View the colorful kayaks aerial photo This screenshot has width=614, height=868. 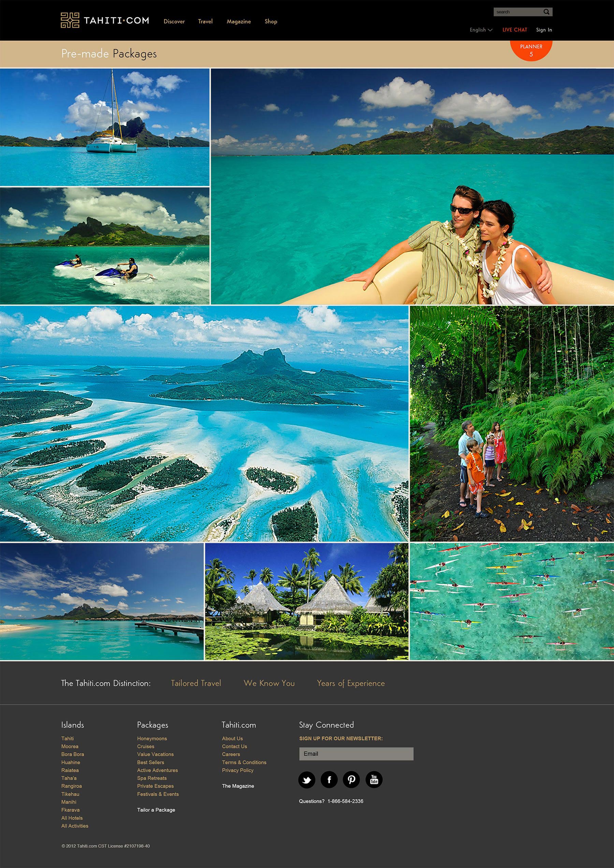[512, 602]
